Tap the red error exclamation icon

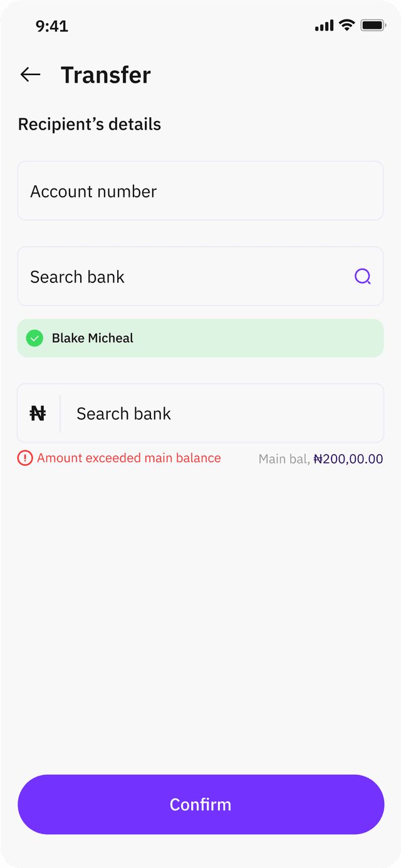point(25,458)
